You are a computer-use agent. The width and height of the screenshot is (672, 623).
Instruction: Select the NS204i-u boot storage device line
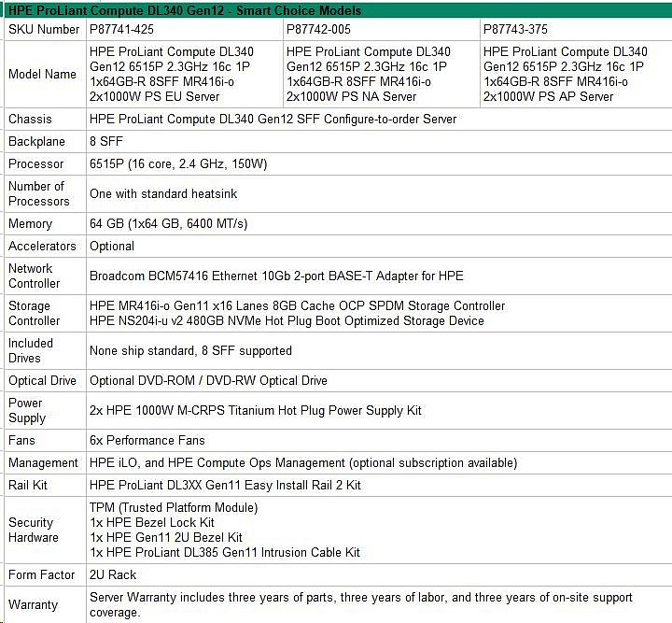(287, 320)
